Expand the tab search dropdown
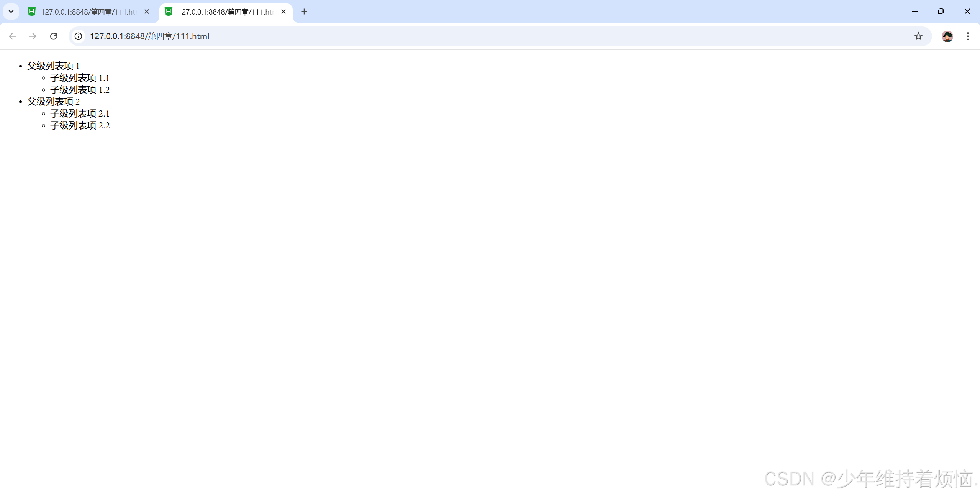The width and height of the screenshot is (980, 495). point(11,12)
